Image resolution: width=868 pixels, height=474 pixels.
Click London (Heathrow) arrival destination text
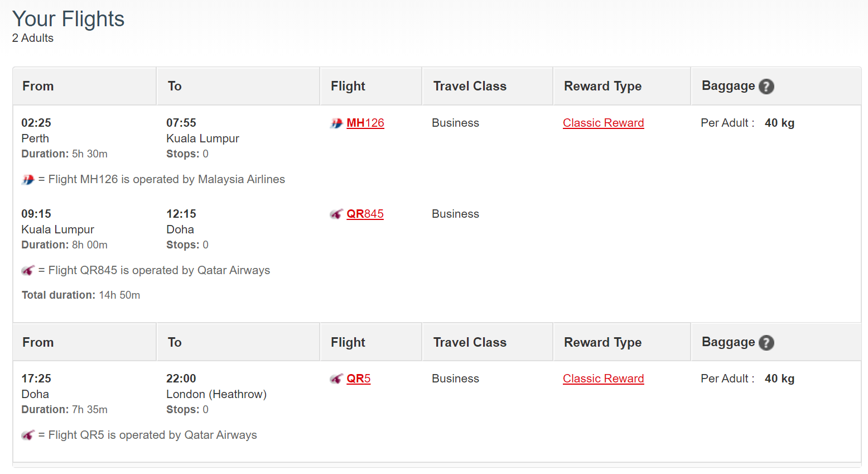[216, 394]
